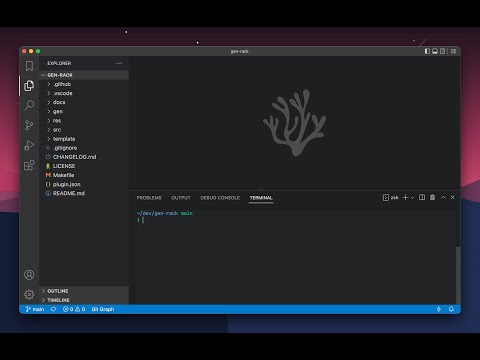Click the EXPLORER panel title
Screen dimensions: 480x360
[x=59, y=63]
